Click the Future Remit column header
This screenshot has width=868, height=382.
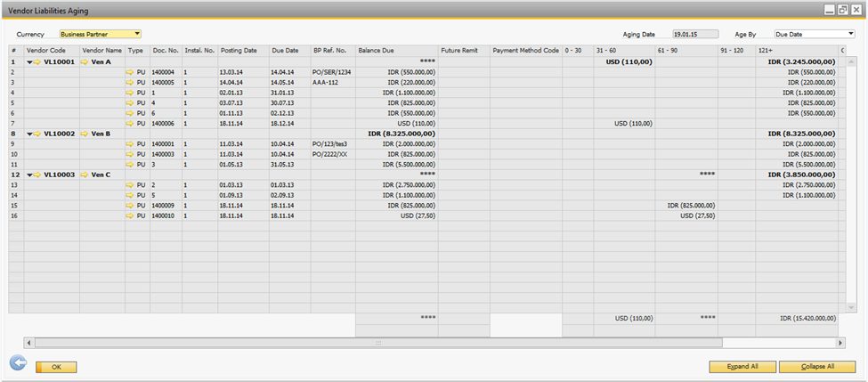[464, 51]
